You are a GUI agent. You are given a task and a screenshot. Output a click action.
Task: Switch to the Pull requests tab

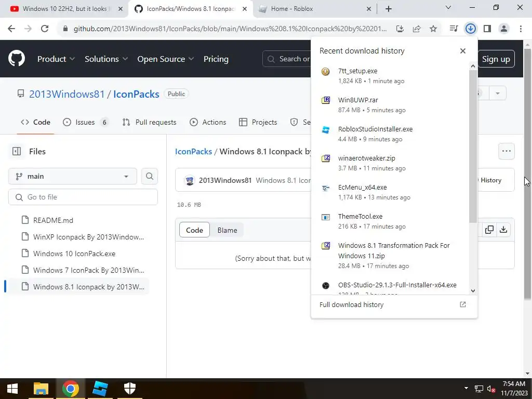149,122
